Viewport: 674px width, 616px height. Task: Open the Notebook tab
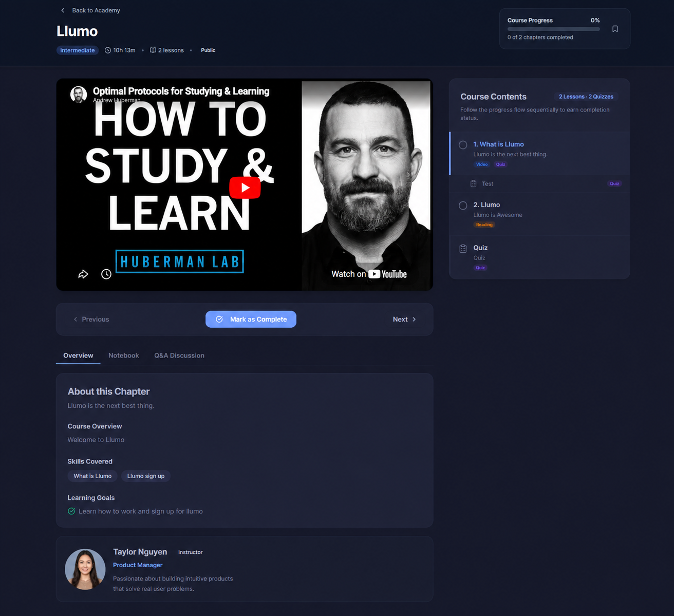pos(124,356)
